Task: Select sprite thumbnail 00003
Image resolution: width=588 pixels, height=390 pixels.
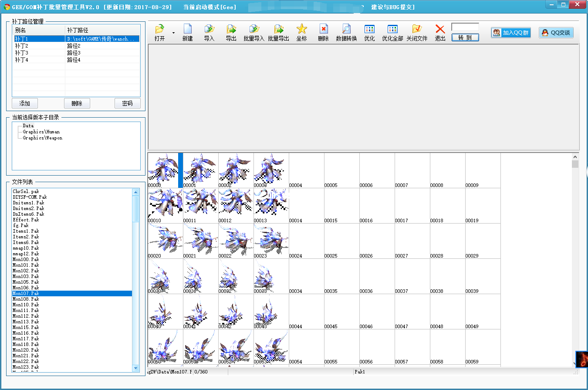Action: (271, 170)
